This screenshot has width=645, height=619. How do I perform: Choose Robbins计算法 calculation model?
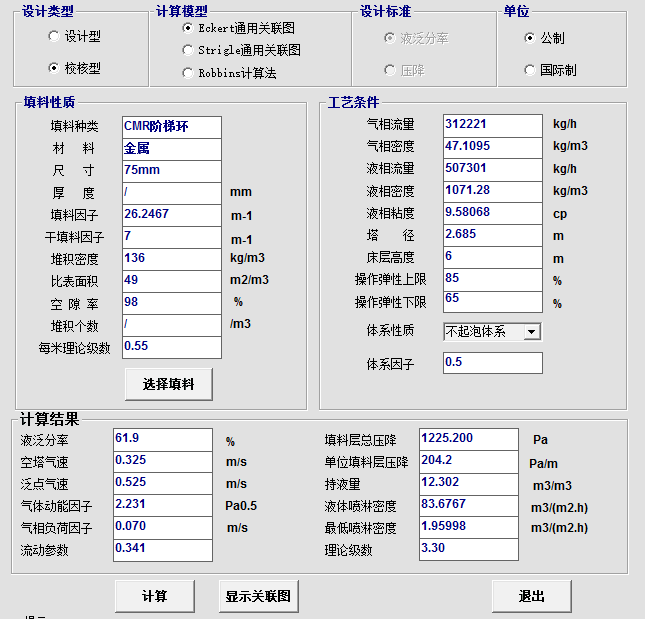click(x=188, y=73)
